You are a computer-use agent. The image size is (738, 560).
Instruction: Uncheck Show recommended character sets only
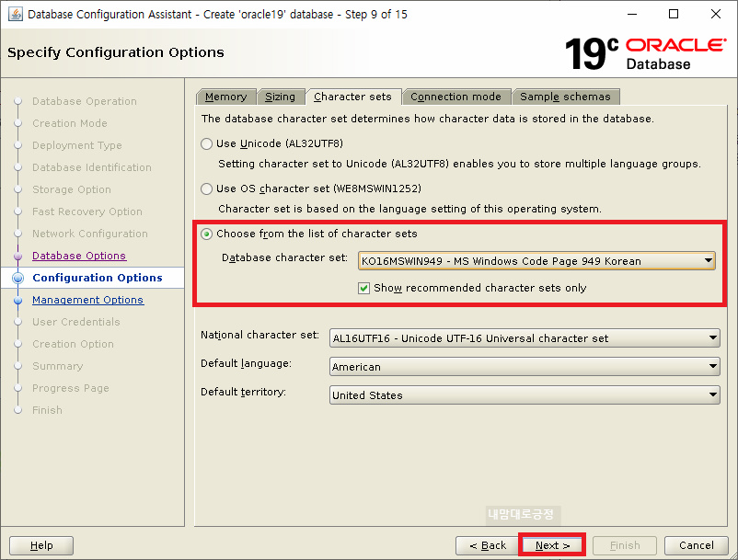[363, 288]
